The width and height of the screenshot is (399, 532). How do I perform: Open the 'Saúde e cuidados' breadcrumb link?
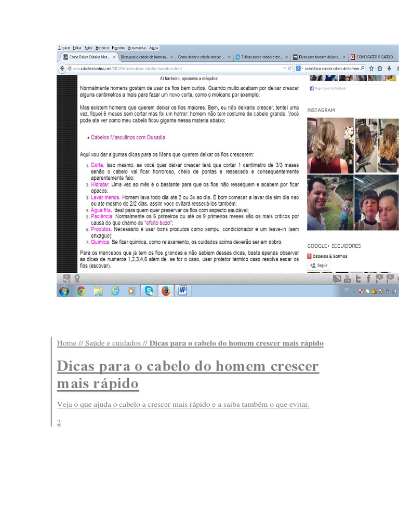pos(113,343)
